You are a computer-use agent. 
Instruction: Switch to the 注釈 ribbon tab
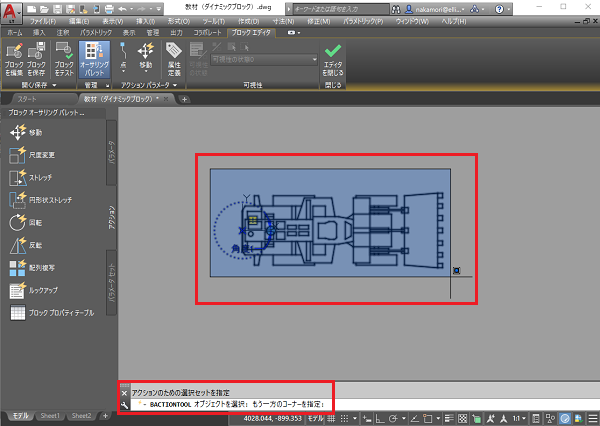click(63, 33)
